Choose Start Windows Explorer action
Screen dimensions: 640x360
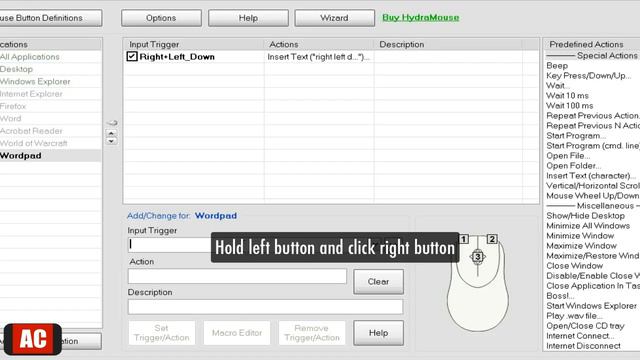tap(591, 306)
